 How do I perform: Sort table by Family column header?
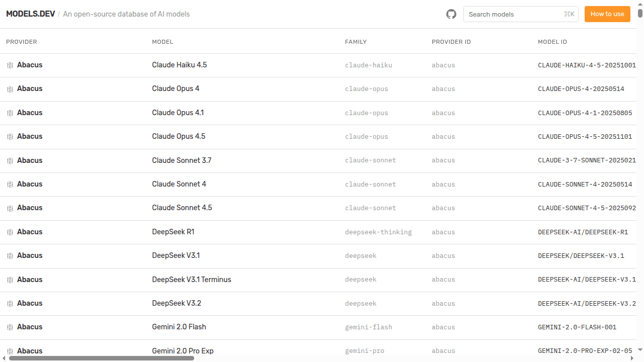click(x=356, y=42)
